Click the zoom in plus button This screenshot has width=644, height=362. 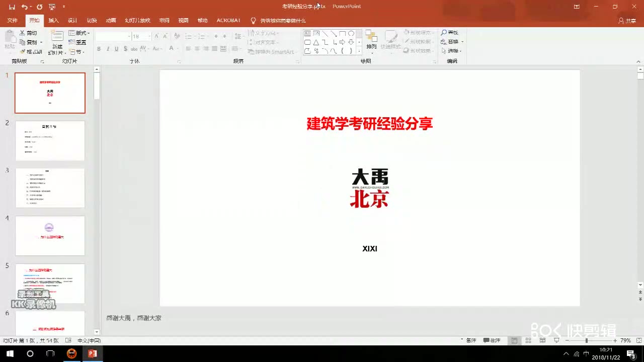(x=615, y=340)
